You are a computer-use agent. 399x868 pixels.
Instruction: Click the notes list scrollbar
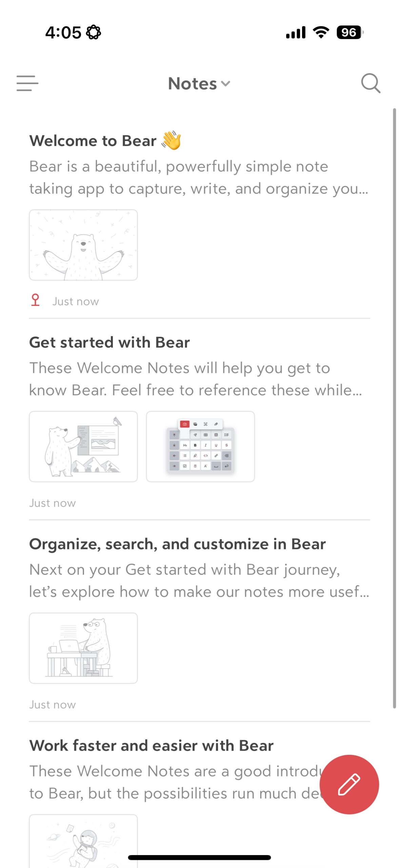[394, 407]
